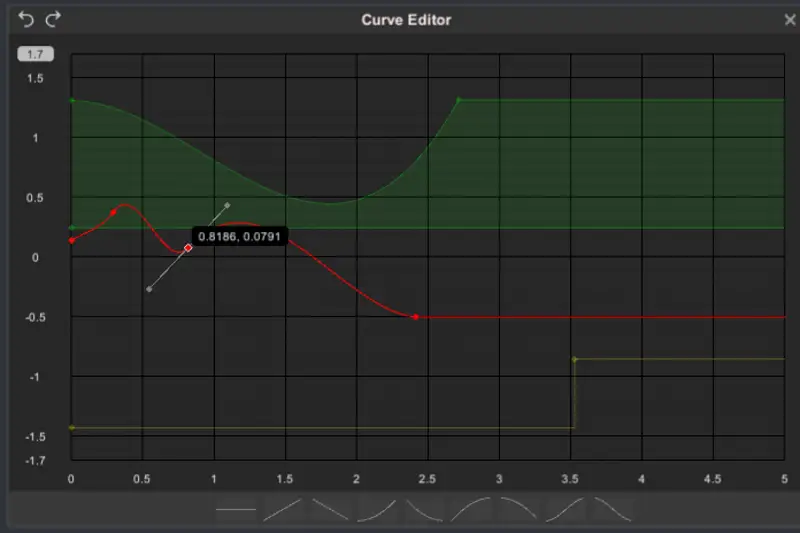
Task: Select green curve keyframe near time 2.7
Action: [x=458, y=100]
